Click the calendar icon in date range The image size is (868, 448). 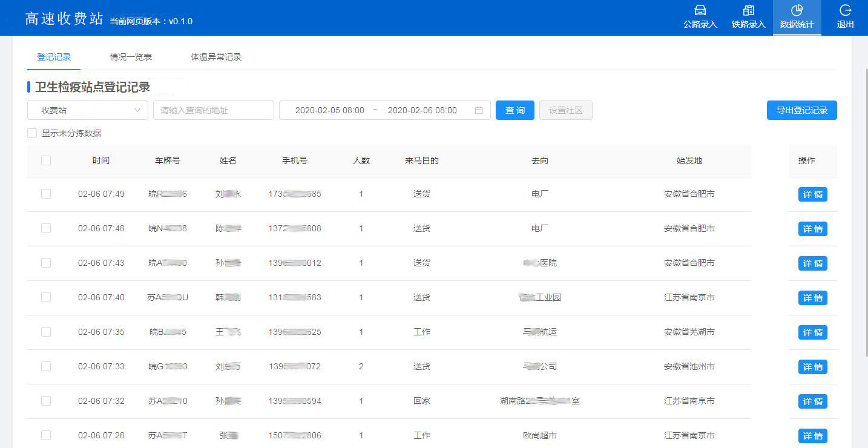479,110
